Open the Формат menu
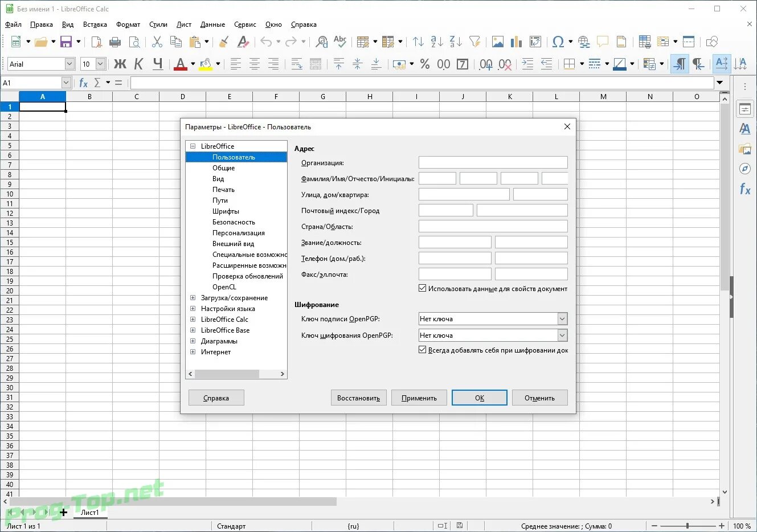 pos(128,24)
